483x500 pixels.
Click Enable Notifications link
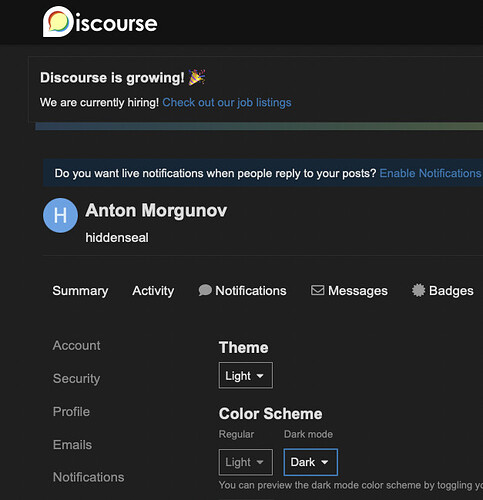tap(430, 173)
